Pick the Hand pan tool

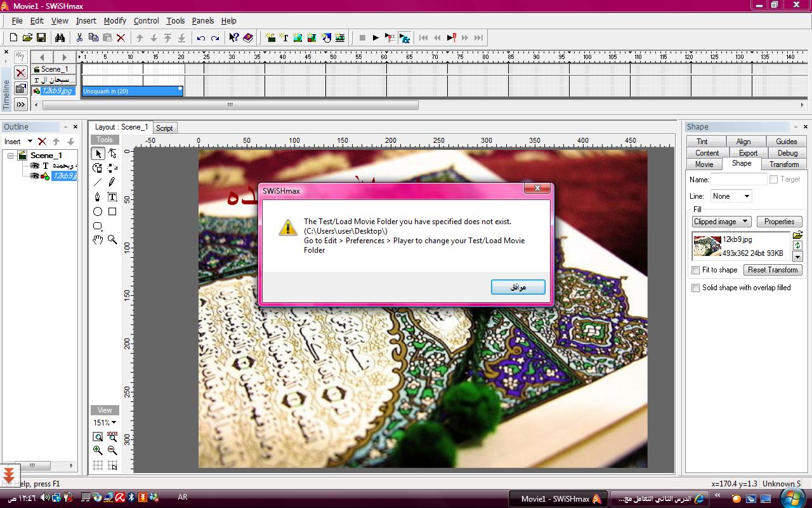coord(98,239)
